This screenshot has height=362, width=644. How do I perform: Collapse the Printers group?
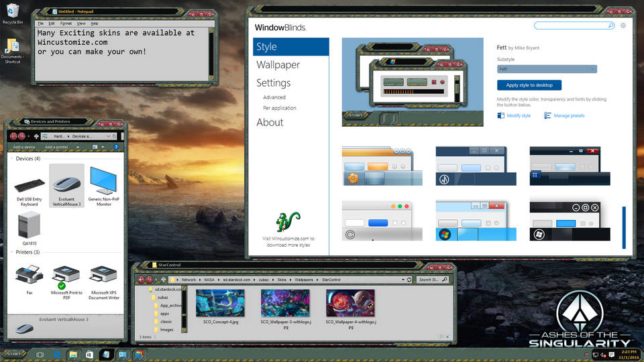click(x=11, y=252)
